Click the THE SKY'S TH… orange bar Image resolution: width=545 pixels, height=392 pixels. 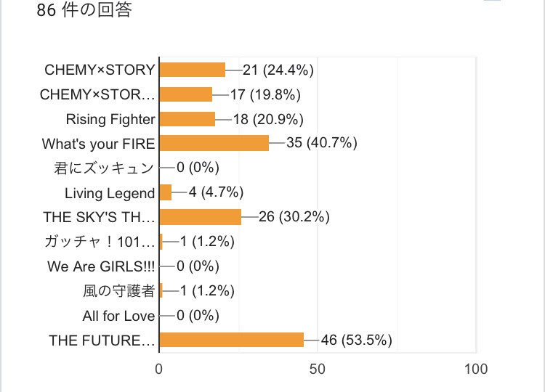click(200, 217)
